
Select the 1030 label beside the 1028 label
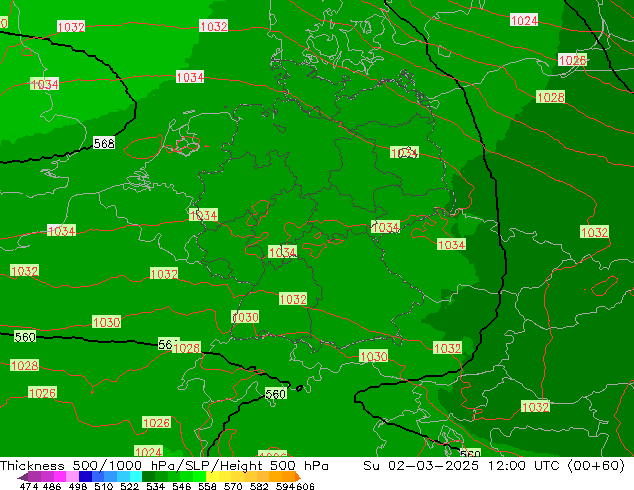(106, 322)
